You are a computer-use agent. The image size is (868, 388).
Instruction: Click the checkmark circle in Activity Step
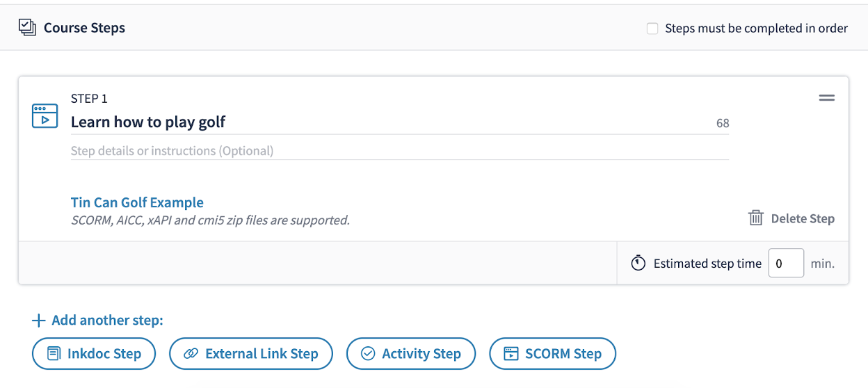(368, 354)
